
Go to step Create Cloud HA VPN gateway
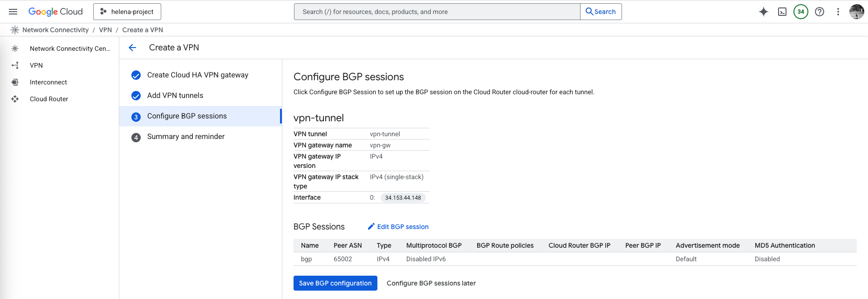coord(198,75)
